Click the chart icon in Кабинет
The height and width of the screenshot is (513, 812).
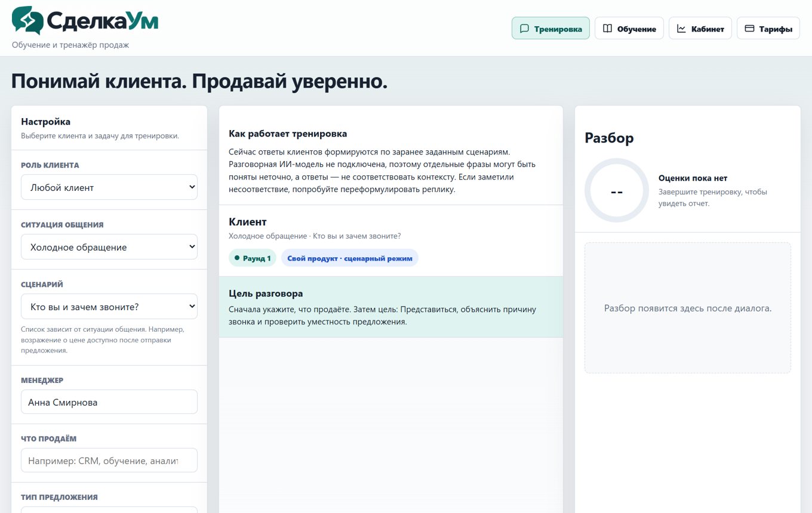coord(681,29)
